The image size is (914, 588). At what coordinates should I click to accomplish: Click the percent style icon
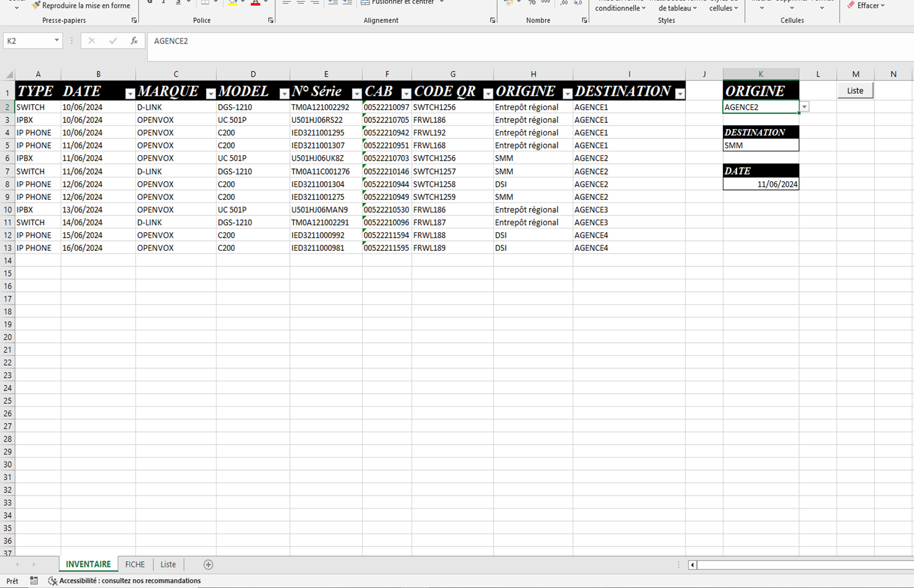[x=532, y=2]
